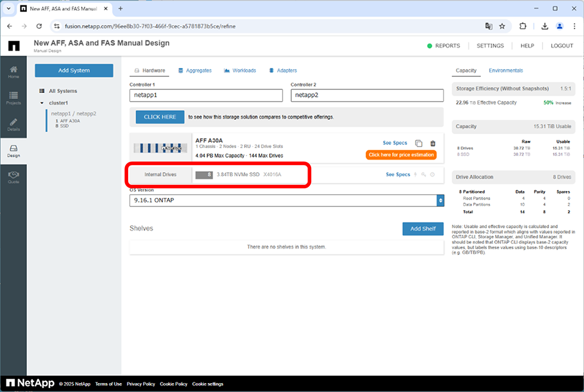This screenshot has width=584, height=392.
Task: Close the New AFF, ASA and FAS Manual tab
Action: tap(106, 8)
